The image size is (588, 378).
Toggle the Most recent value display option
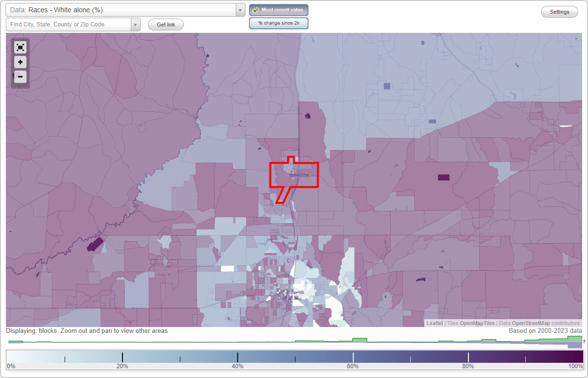pos(278,9)
